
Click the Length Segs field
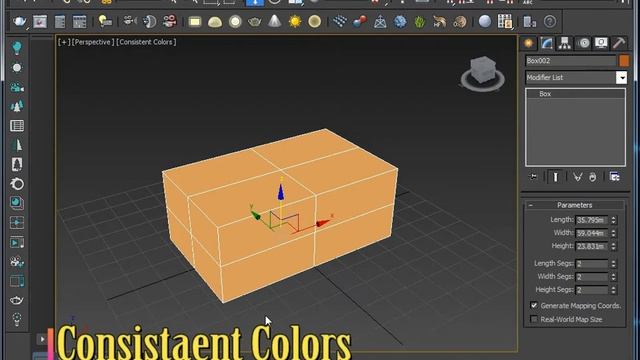click(592, 264)
